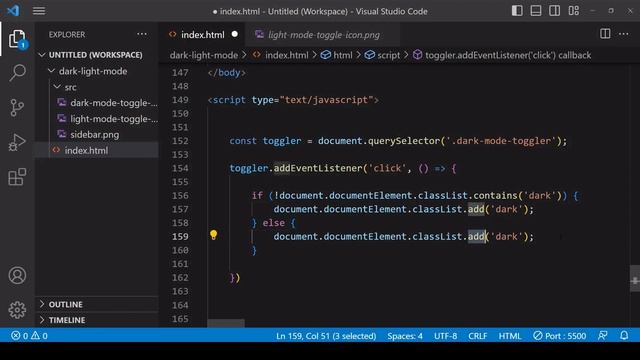Show errors and warnings in status bar

29,336
